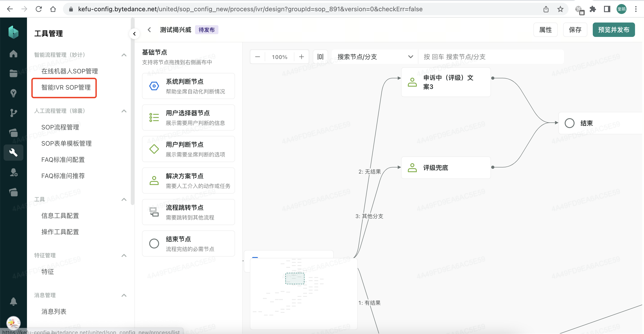Select the 结束节点 node type
The width and height of the screenshot is (644, 334).
click(189, 243)
